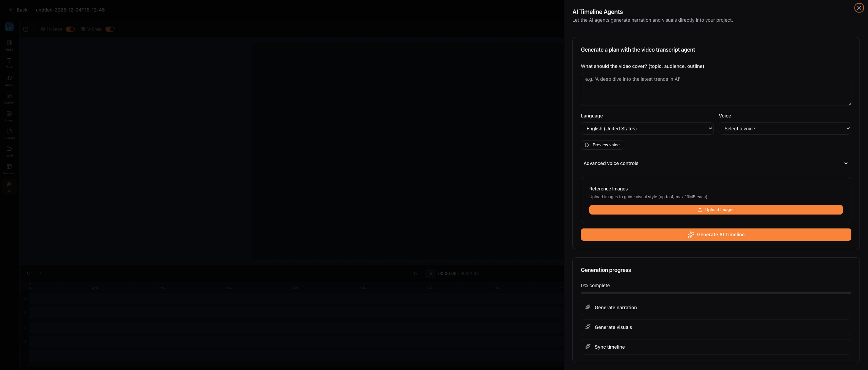
Task: Click the generation progress bar
Action: point(716,293)
